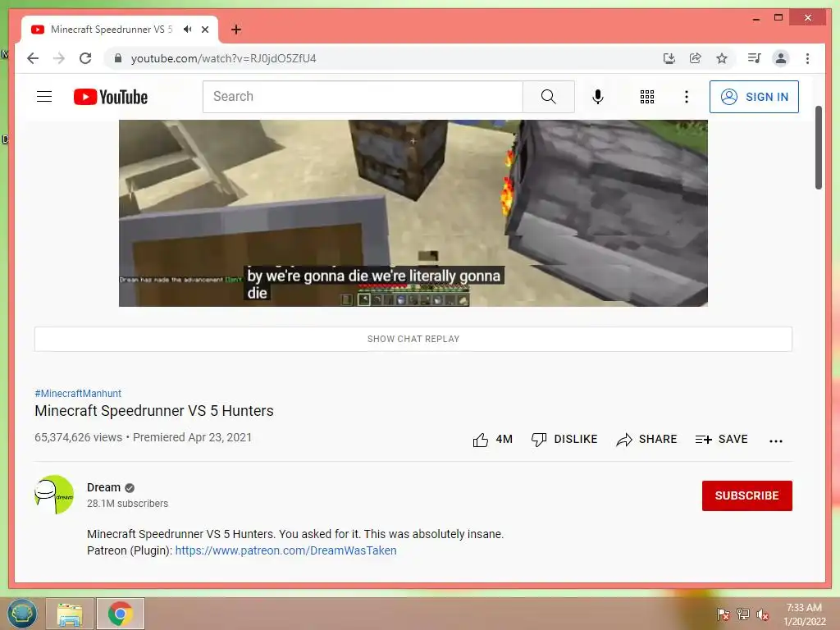This screenshot has width=840, height=630.
Task: Open more actions ellipsis under the video
Action: point(776,441)
